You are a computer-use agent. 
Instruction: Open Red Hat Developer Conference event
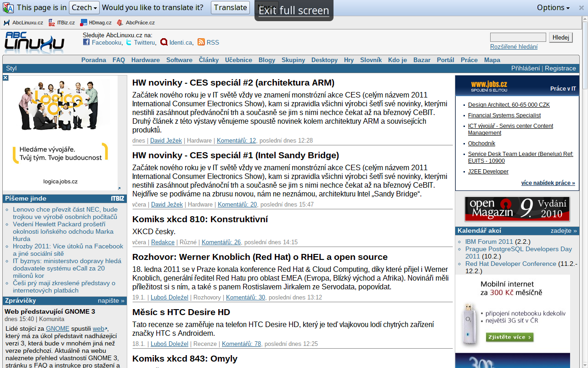coord(511,264)
